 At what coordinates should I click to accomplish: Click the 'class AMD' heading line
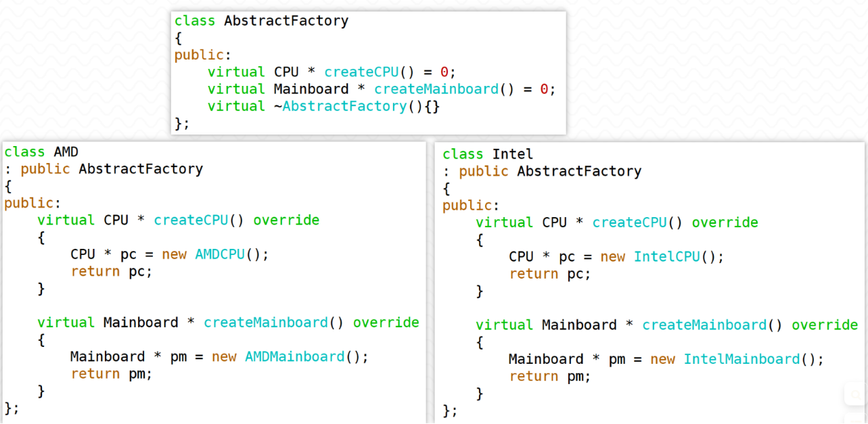[41, 151]
